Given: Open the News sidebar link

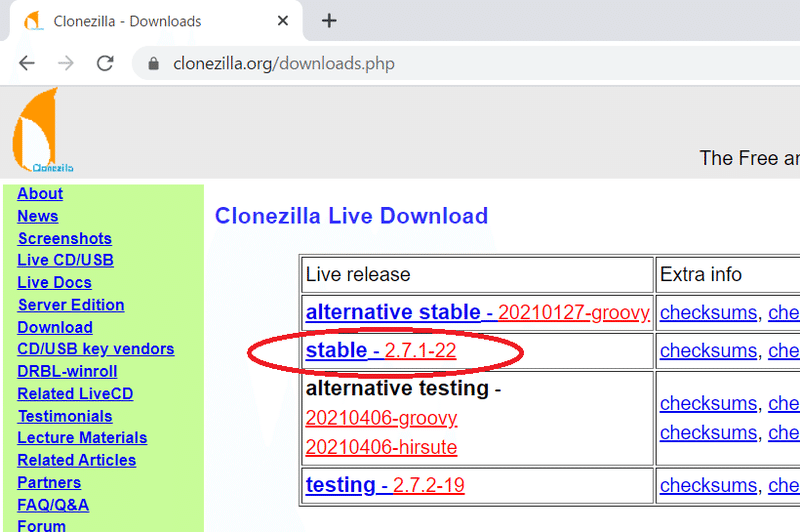Looking at the screenshot, I should [38, 216].
